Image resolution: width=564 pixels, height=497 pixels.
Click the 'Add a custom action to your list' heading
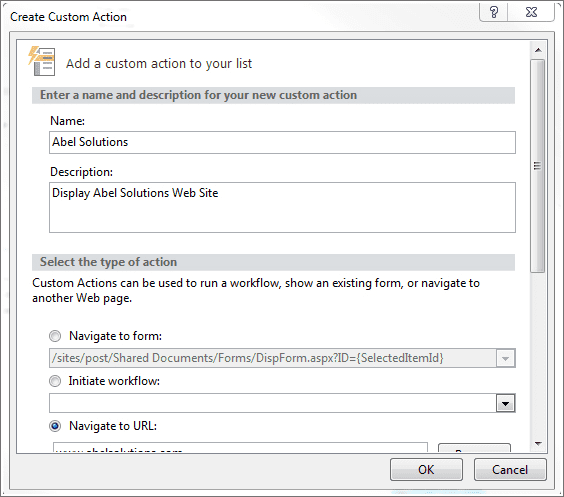159,63
